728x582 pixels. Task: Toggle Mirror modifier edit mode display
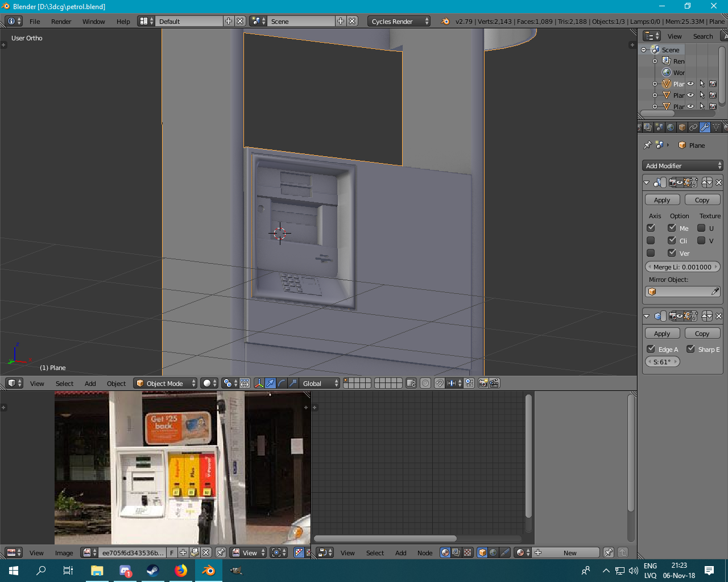pos(687,182)
